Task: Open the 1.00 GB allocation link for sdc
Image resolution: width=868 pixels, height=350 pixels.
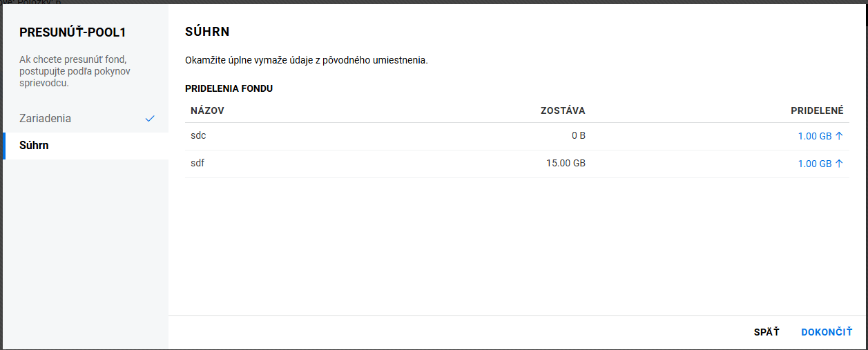Action: [x=814, y=136]
